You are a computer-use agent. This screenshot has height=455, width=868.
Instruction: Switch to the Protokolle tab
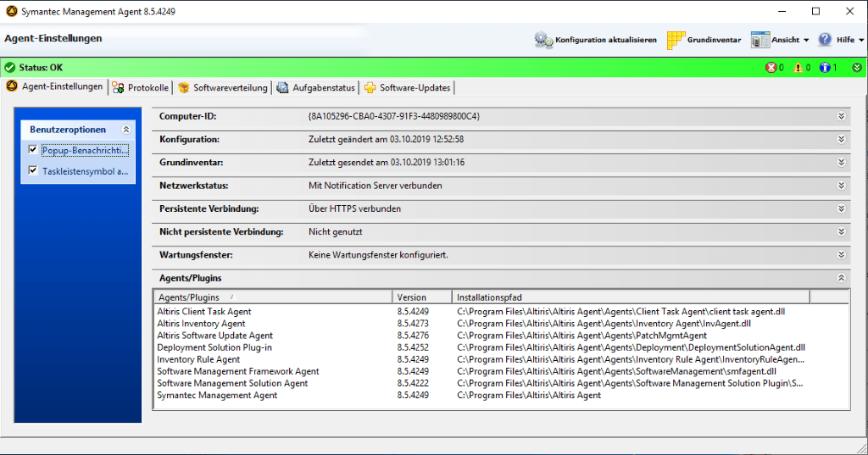[142, 87]
